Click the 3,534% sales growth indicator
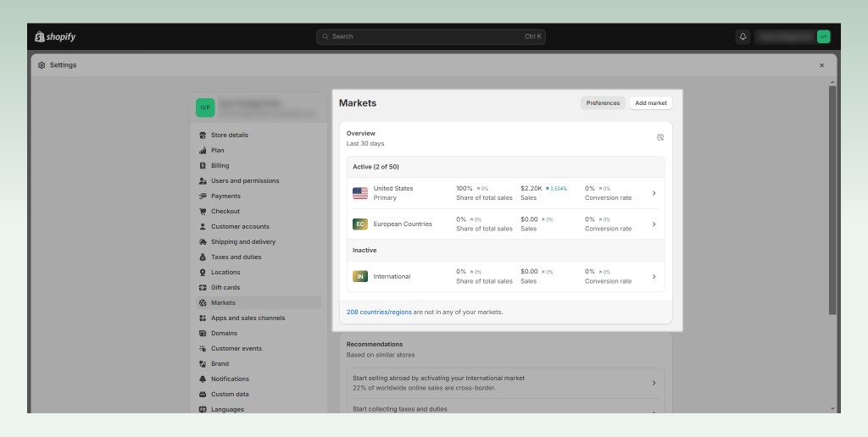 point(556,189)
